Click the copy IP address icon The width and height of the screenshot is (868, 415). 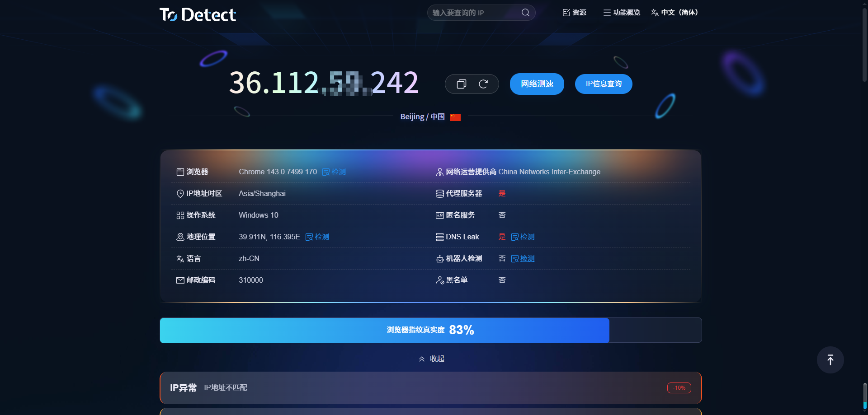tap(461, 84)
